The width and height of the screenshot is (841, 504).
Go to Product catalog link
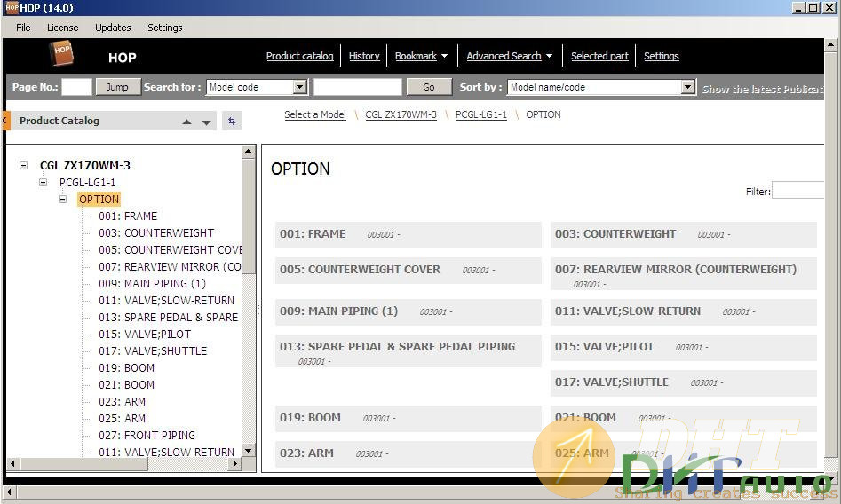tap(300, 56)
